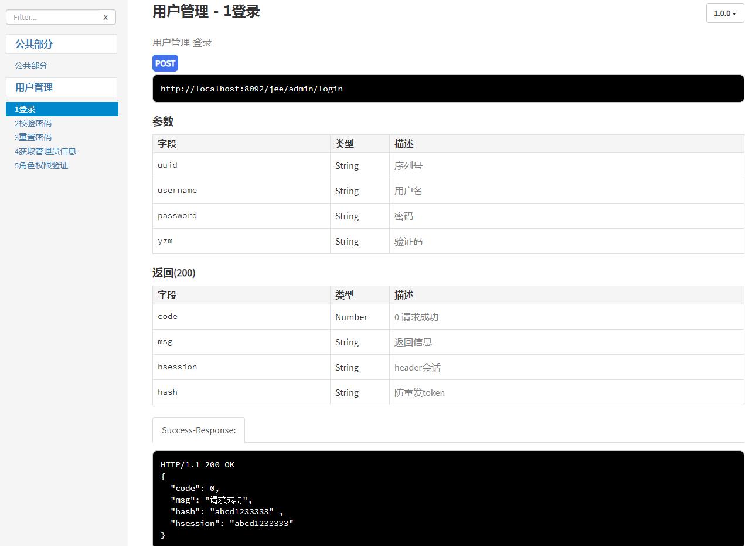Click the yzm parameter field name
This screenshot has width=756, height=546.
165,240
